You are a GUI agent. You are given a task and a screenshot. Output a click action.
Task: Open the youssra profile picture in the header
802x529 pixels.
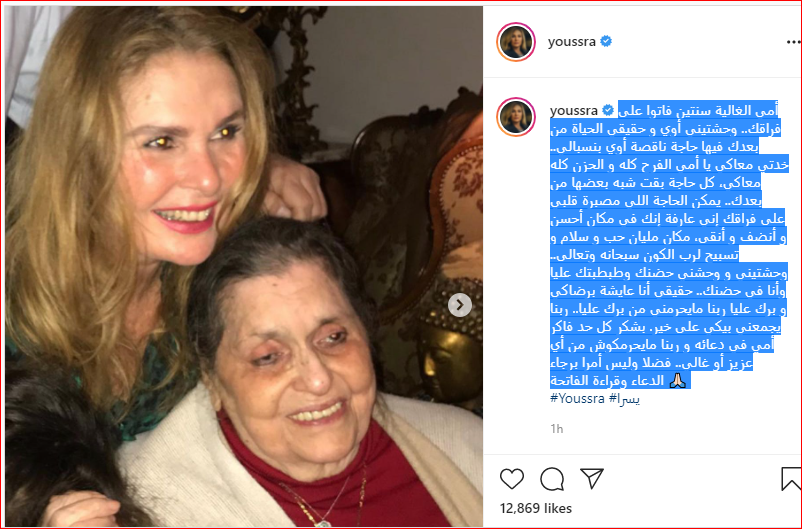(x=516, y=42)
